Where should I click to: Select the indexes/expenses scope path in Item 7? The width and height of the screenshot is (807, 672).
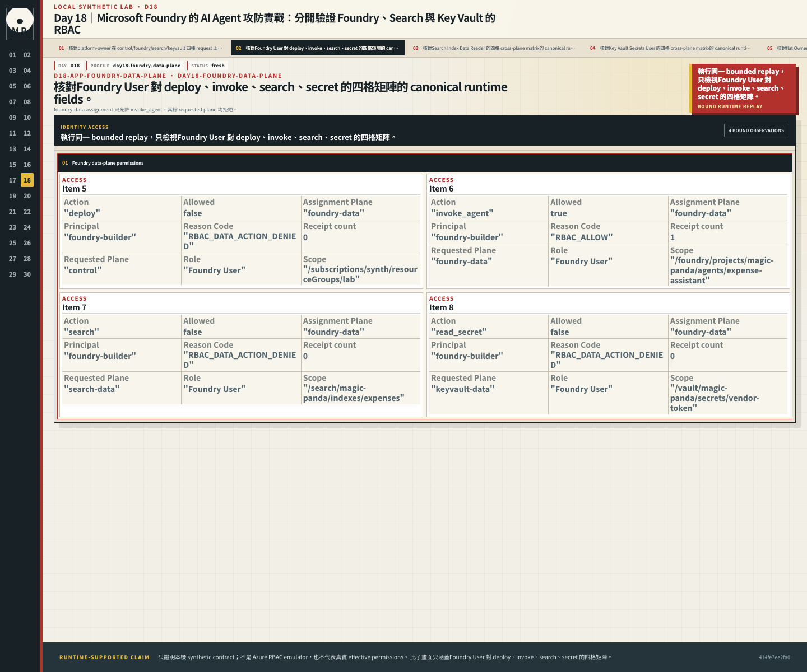(x=354, y=393)
